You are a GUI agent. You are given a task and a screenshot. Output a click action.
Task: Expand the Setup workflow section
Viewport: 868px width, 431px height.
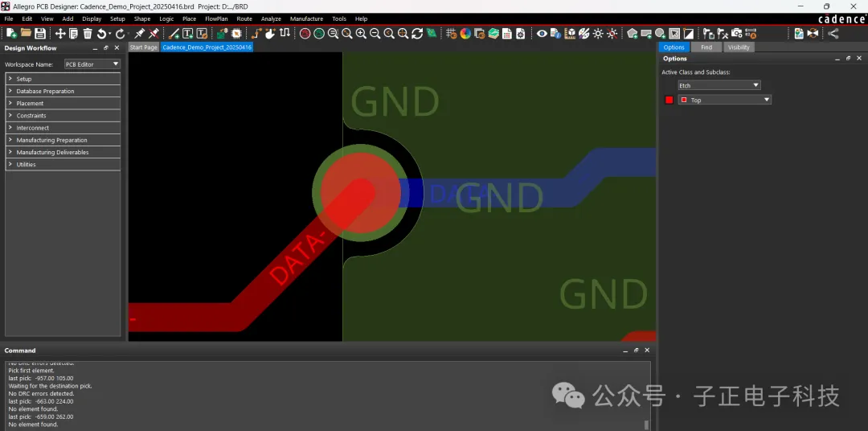coord(63,79)
